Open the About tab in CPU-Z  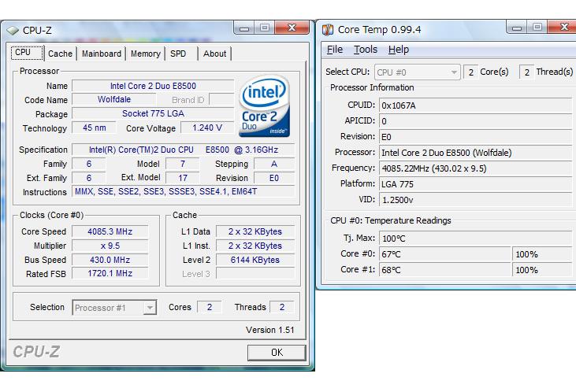[215, 54]
